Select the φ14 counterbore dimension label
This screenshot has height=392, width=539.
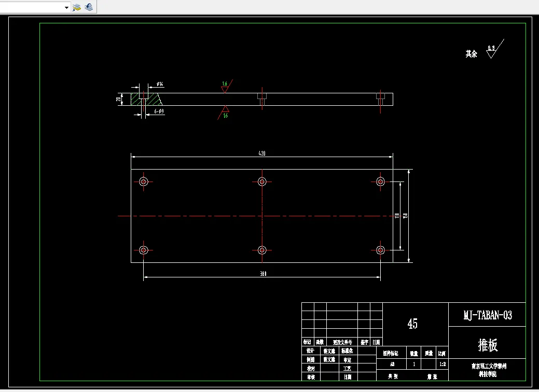pos(160,84)
